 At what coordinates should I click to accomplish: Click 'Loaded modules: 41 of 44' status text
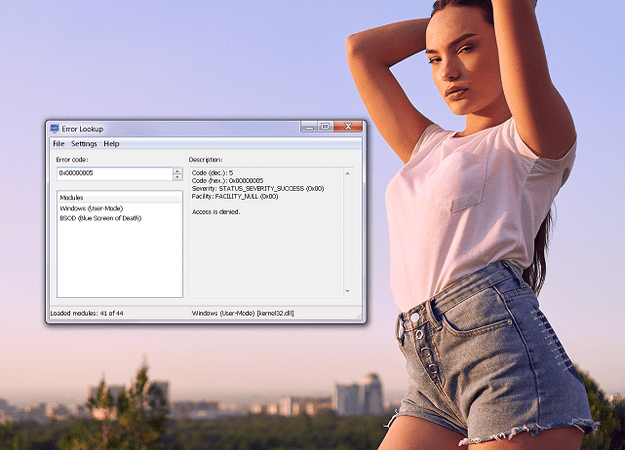tap(87, 313)
